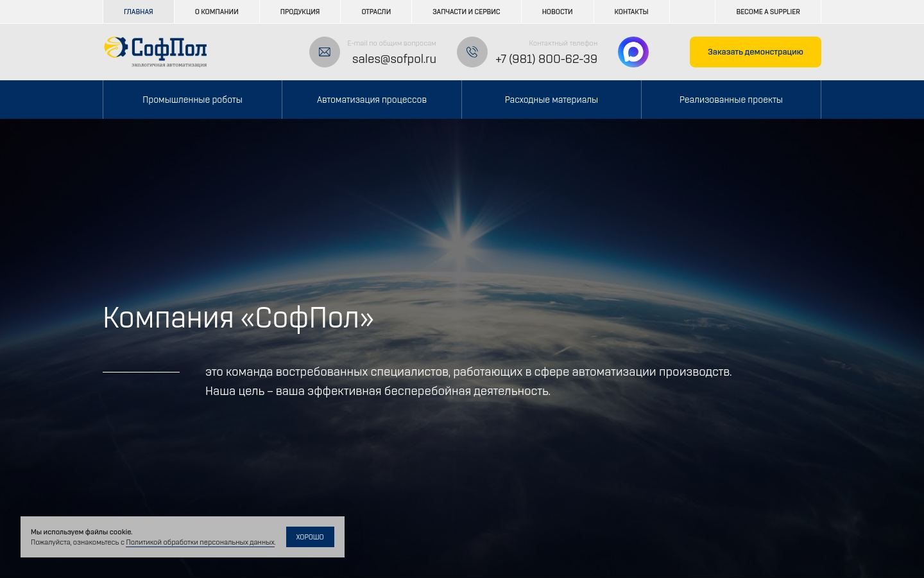This screenshot has height=578, width=924.
Task: Select Автоматизация процессов category
Action: point(372,100)
